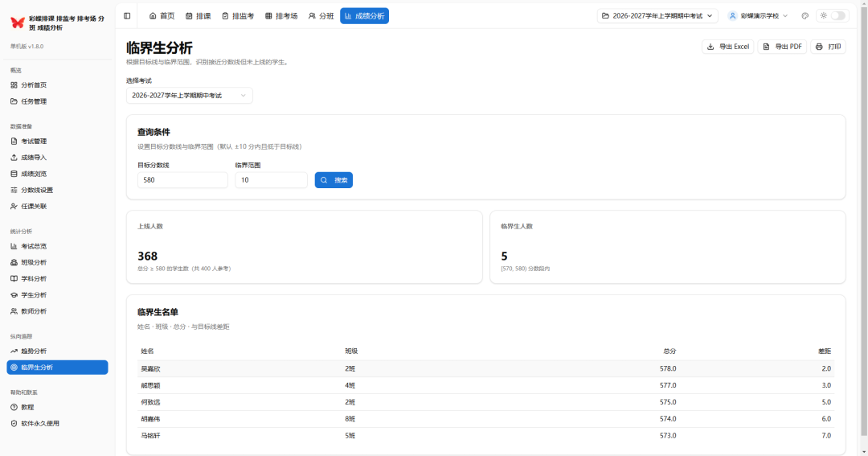The height and width of the screenshot is (456, 868).
Task: Open 成绩浏览 in the sidebar
Action: coord(58,174)
